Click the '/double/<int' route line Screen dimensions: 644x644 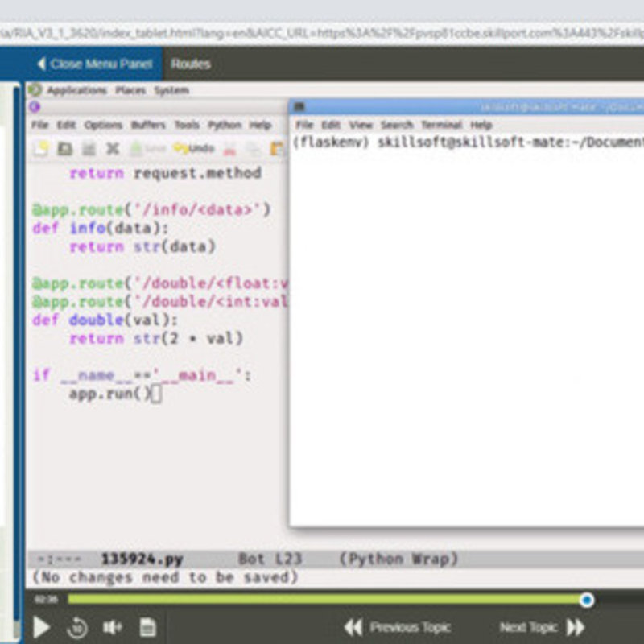coord(160,301)
